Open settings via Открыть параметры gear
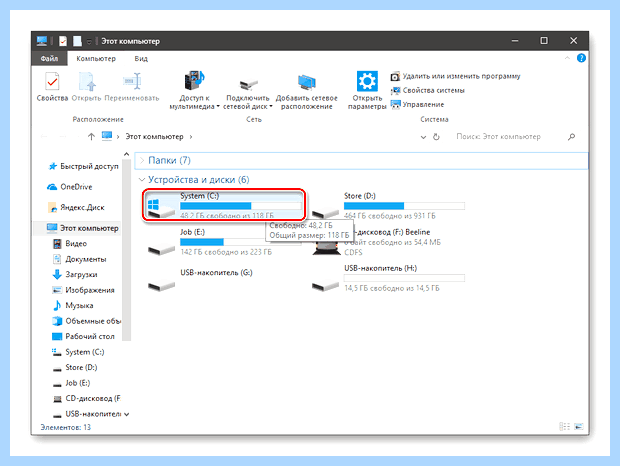This screenshot has width=620, height=466. 367,91
